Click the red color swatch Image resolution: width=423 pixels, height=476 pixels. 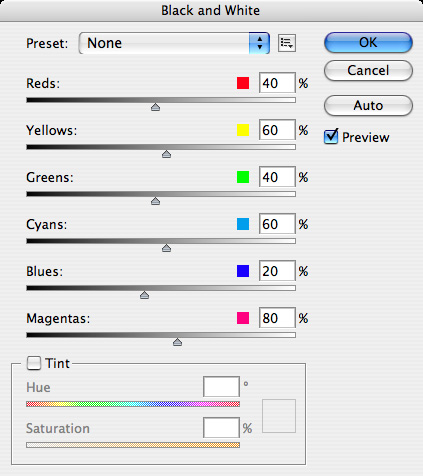(243, 83)
